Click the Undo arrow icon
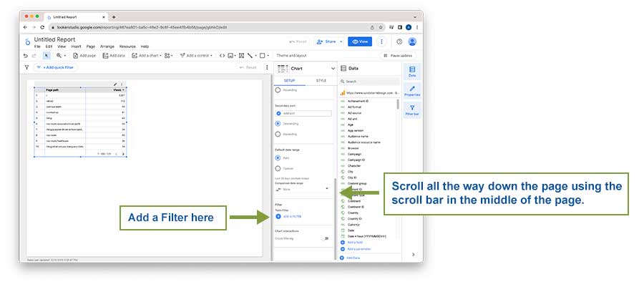 [26, 56]
